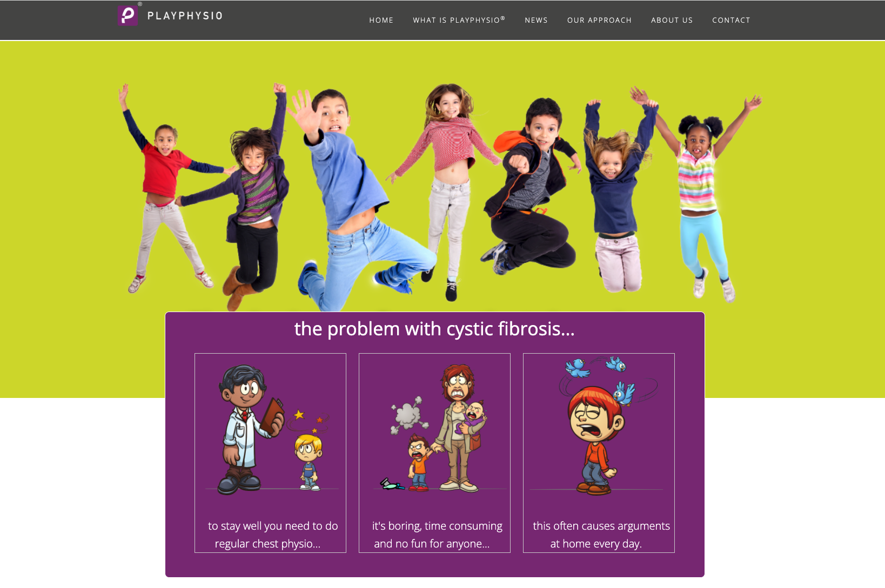This screenshot has width=885, height=588.
Task: Click the stressed mother holding baby cartoon
Action: click(x=460, y=428)
